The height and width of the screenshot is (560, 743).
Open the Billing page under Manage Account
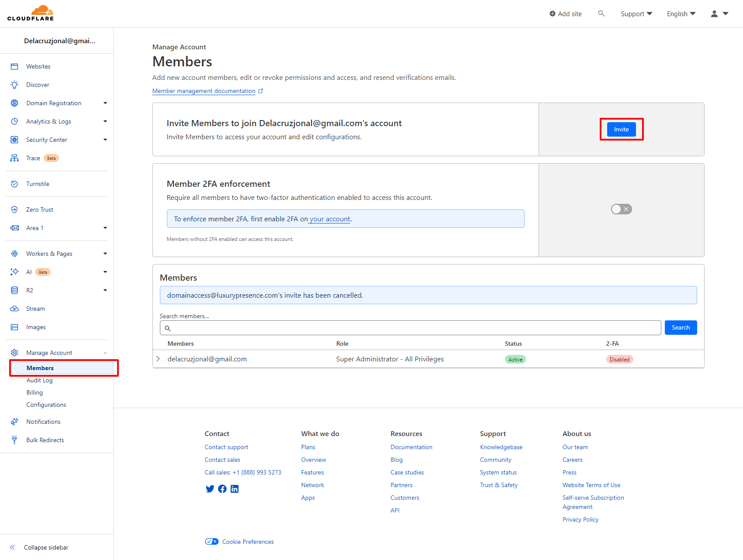[35, 392]
